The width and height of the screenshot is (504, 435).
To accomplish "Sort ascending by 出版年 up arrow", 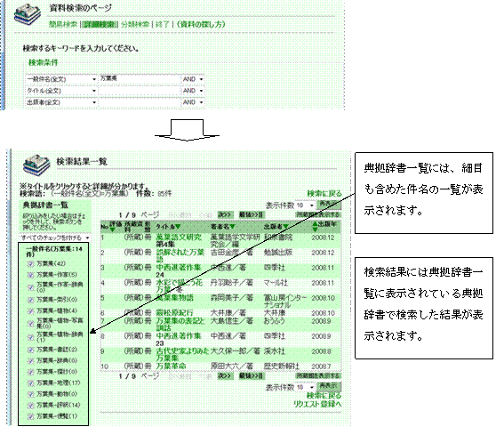I will point(315,224).
